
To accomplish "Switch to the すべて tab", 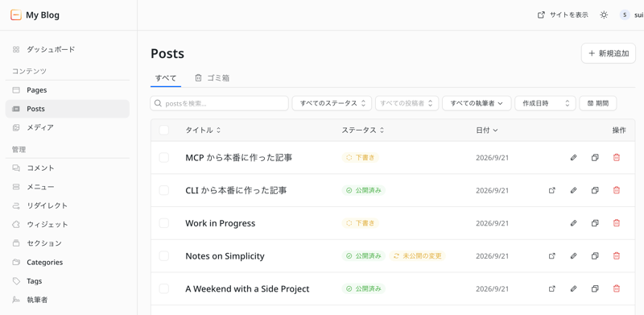I will click(166, 77).
